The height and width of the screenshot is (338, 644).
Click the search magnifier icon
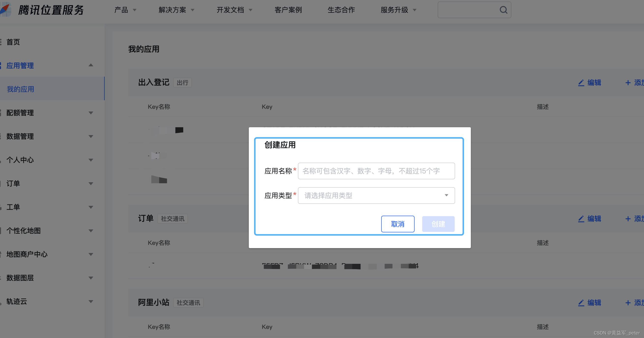pyautogui.click(x=503, y=10)
